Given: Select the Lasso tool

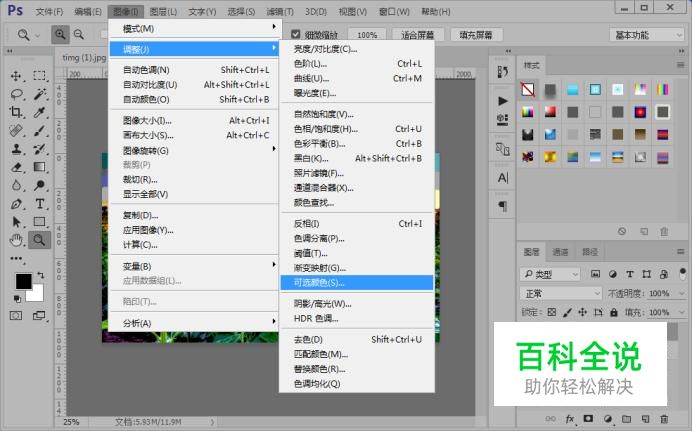Looking at the screenshot, I should click(16, 94).
